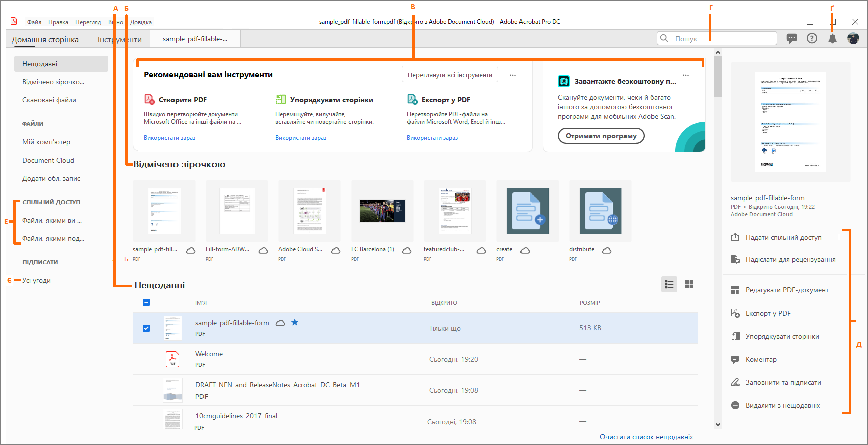Viewport: 868px width, 445px height.
Task: Click cloud icon next to distribute file
Action: (607, 250)
